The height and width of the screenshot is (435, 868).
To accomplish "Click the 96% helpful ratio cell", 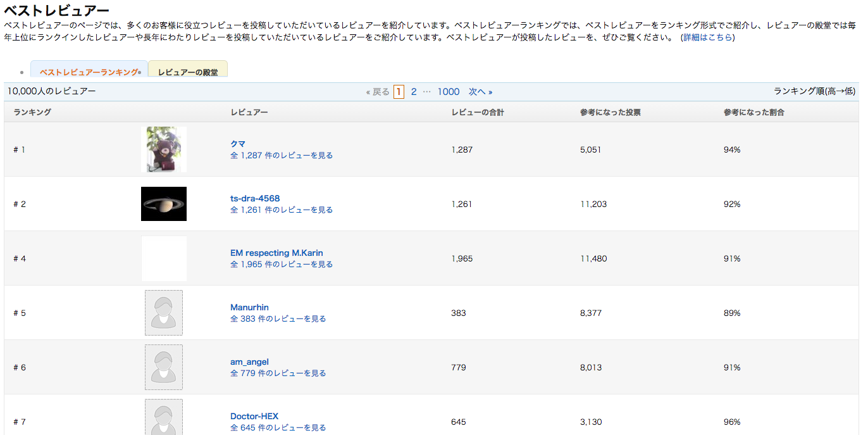I will pos(732,422).
